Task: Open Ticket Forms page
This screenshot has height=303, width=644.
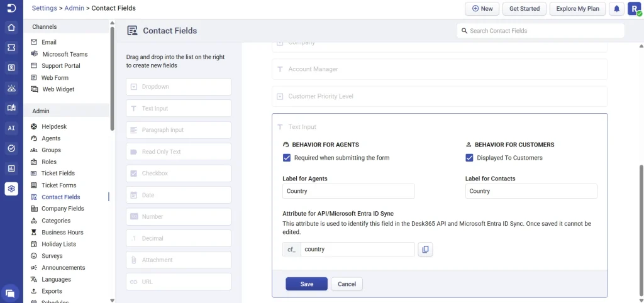Action: [x=58, y=185]
